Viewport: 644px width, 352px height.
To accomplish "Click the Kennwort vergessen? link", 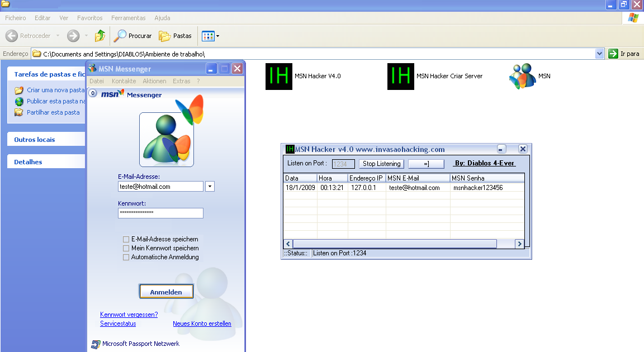I will click(129, 315).
